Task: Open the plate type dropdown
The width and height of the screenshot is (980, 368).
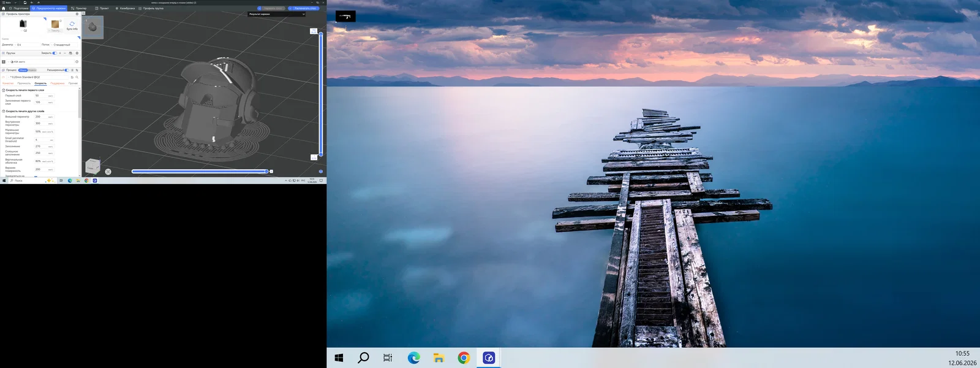Action: 55,30
